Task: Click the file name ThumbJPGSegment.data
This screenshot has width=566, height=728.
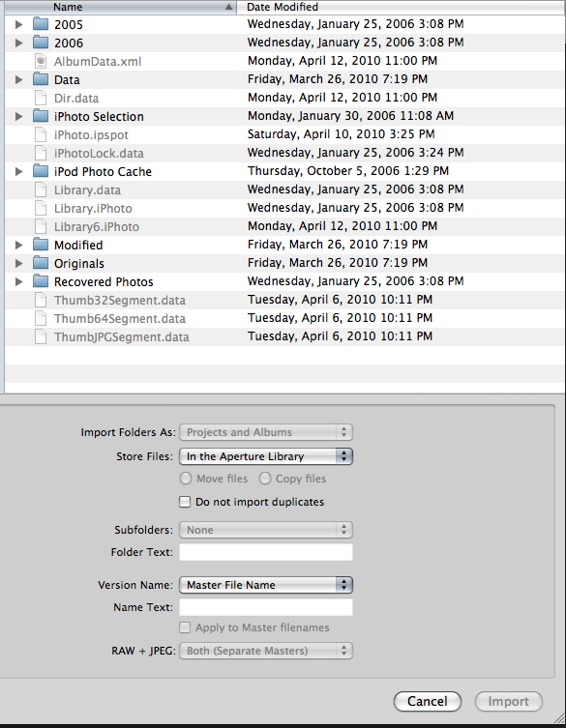Action: coord(122,337)
